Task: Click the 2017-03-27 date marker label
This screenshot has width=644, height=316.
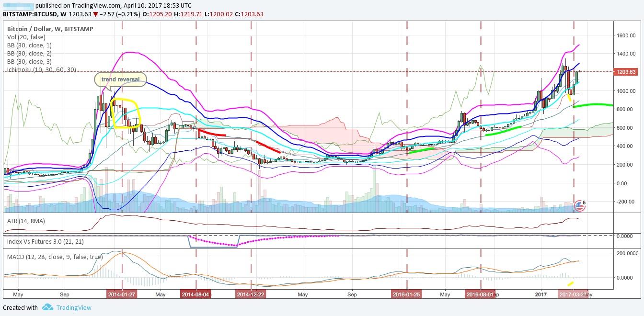Action: [x=572, y=294]
